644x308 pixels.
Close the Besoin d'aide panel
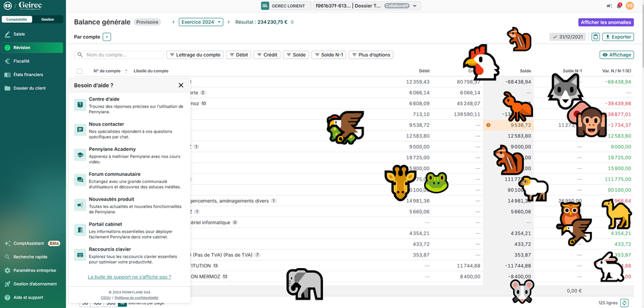[x=181, y=85]
